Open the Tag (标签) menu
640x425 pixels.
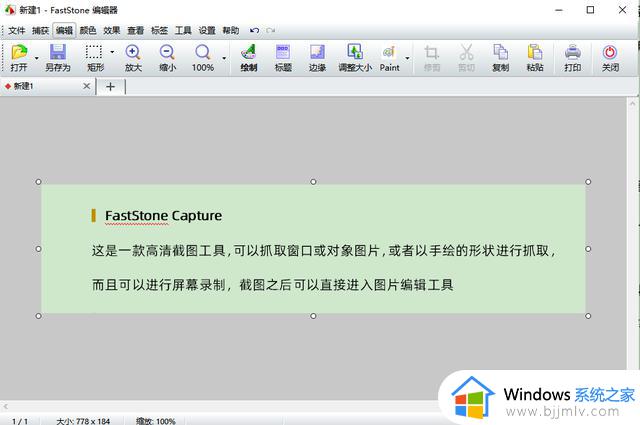[x=159, y=31]
